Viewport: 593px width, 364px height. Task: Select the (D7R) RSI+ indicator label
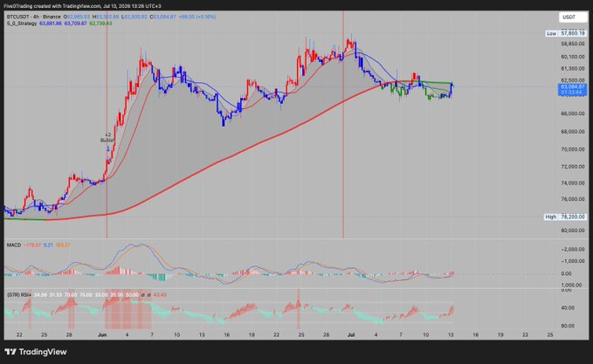pyautogui.click(x=19, y=295)
